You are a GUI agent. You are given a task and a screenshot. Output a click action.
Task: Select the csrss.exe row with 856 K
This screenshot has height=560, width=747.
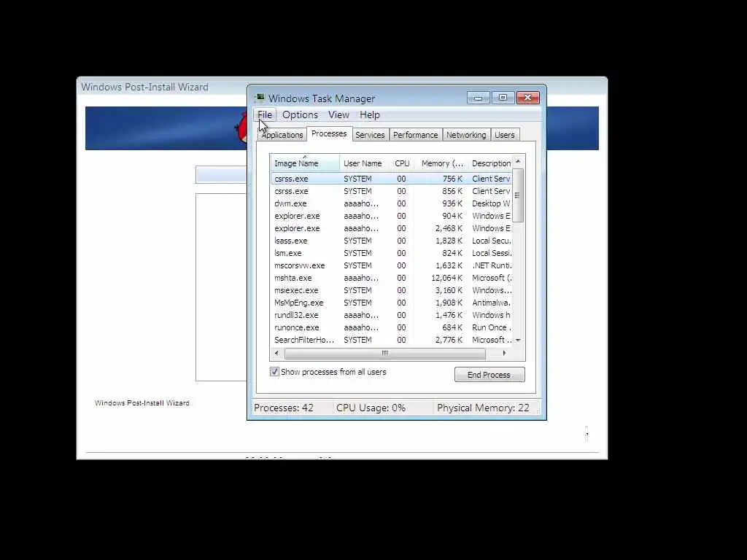click(x=392, y=191)
